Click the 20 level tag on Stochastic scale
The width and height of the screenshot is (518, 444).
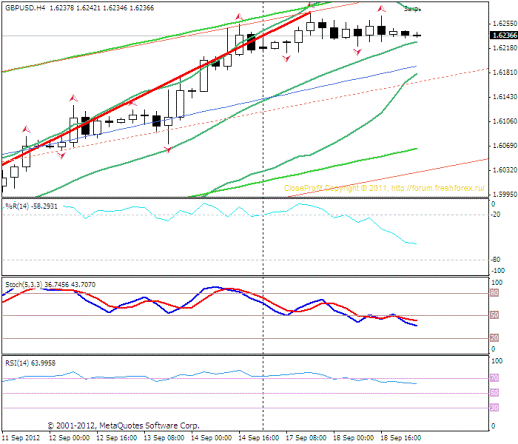(494, 338)
